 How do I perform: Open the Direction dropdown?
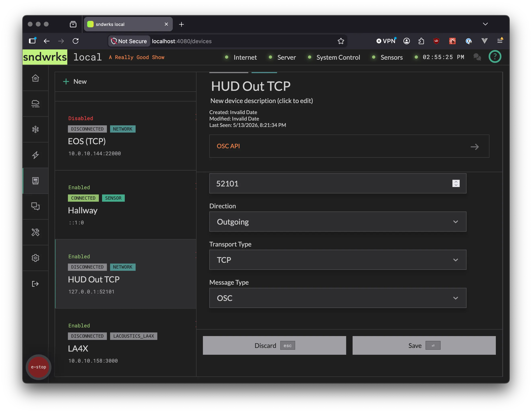point(338,222)
